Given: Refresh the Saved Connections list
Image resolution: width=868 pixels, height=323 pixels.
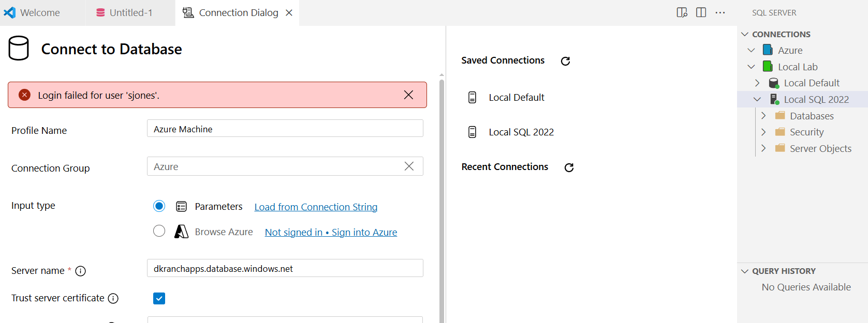Looking at the screenshot, I should pyautogui.click(x=565, y=61).
